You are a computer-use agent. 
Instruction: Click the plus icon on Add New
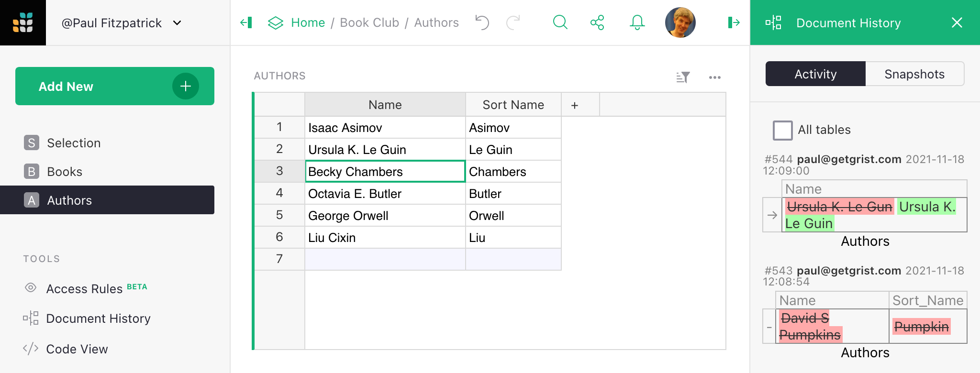point(186,86)
